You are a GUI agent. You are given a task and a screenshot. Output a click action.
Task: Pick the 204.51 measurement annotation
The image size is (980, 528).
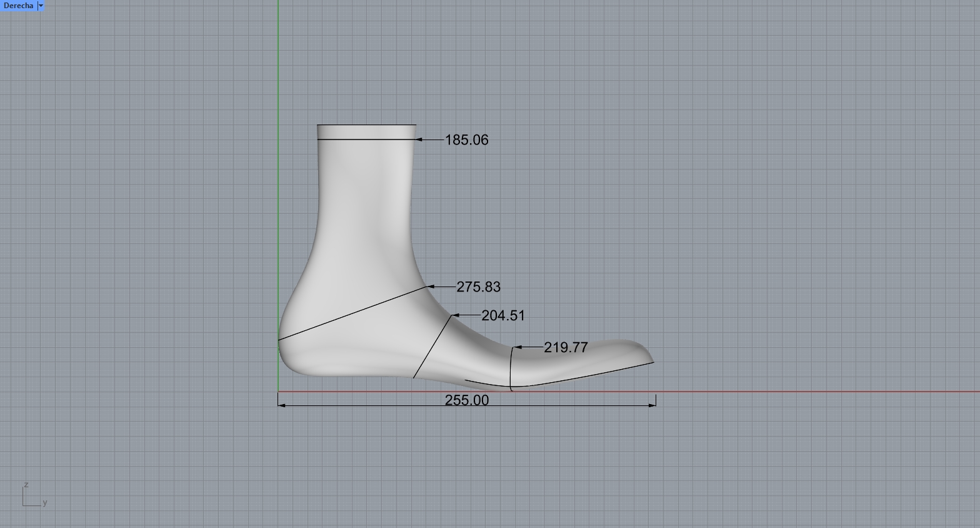pos(502,316)
